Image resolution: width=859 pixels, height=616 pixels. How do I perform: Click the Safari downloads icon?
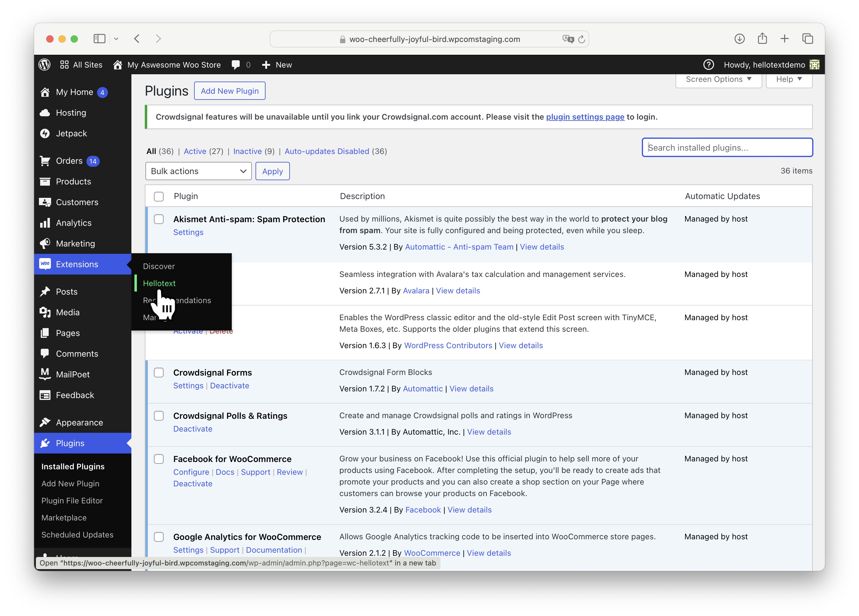point(739,39)
